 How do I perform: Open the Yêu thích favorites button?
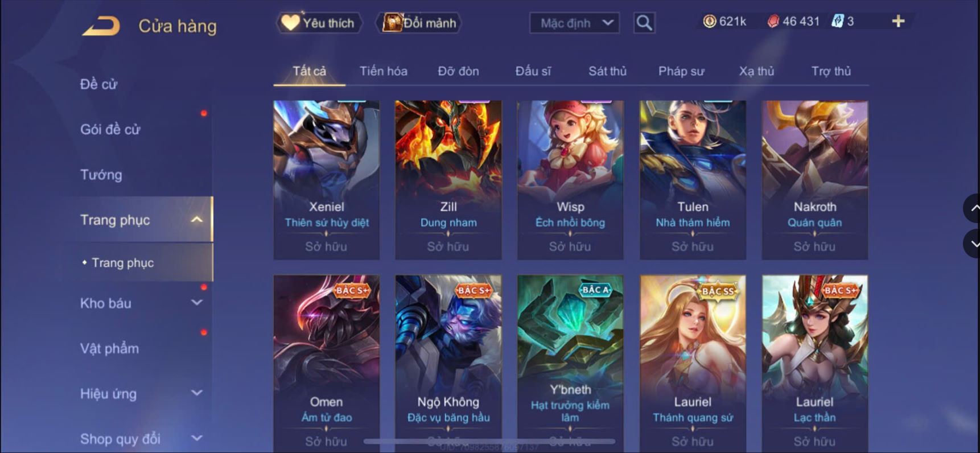319,23
